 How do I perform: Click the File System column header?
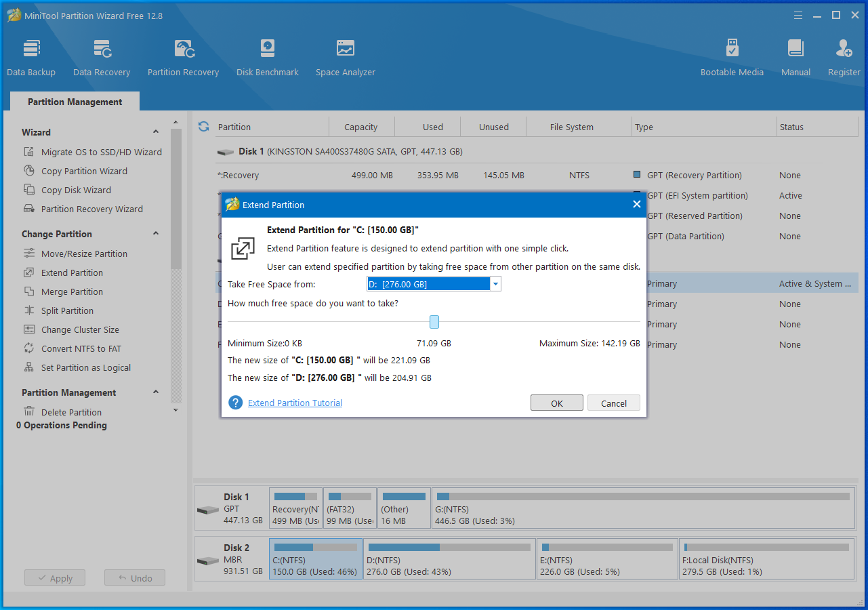pos(571,127)
